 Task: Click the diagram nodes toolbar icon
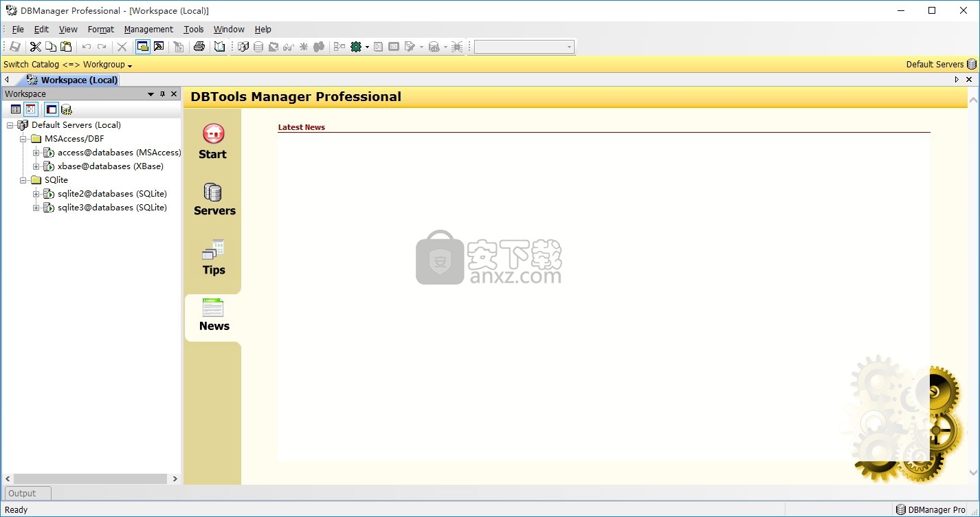339,47
